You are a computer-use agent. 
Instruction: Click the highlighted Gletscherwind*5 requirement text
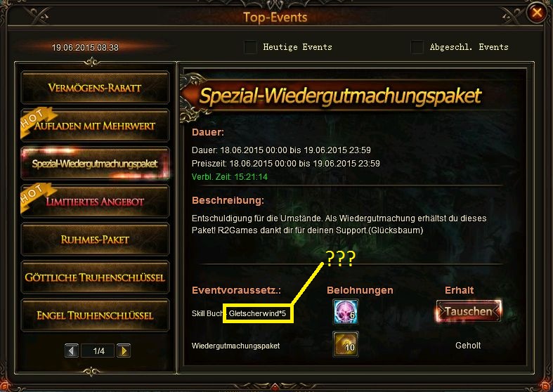(257, 313)
